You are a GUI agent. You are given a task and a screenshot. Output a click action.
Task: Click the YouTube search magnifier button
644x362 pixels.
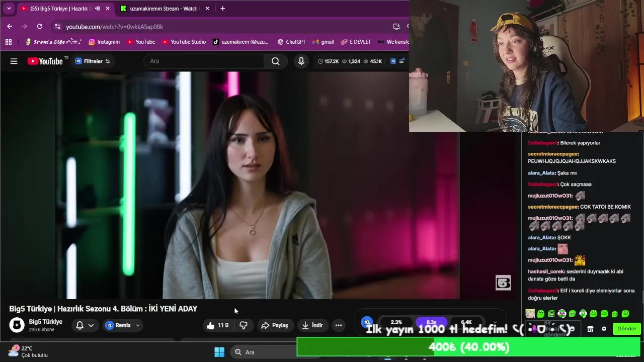tap(275, 61)
